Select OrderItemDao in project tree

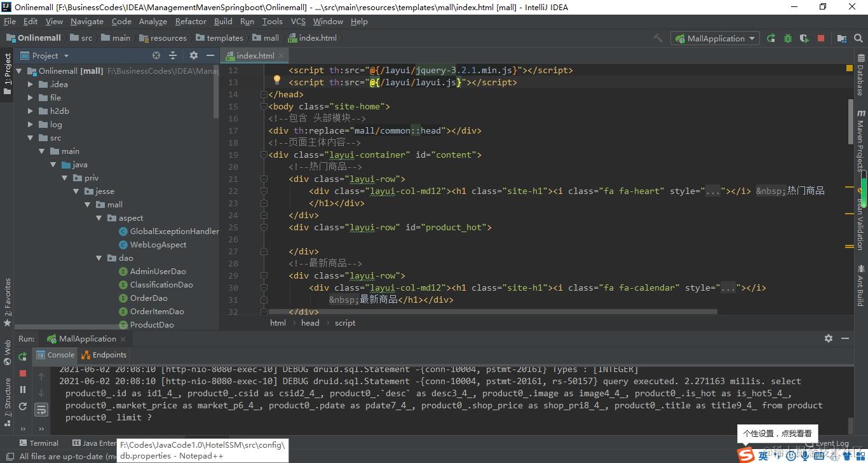tap(151, 311)
